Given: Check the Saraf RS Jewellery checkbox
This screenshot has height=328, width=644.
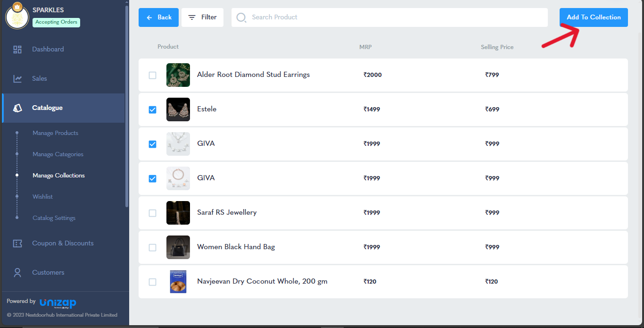Looking at the screenshot, I should tap(152, 213).
